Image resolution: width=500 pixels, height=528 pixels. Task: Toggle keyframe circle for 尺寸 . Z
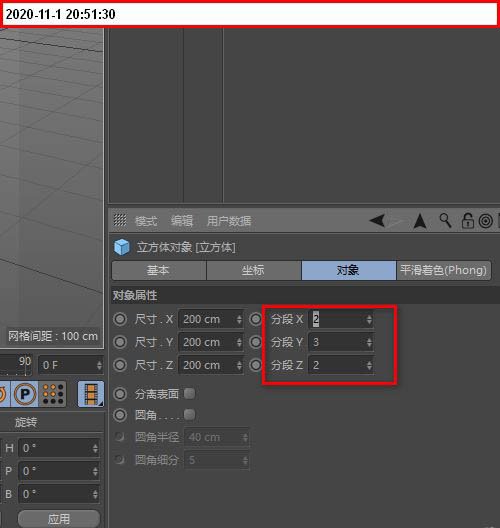click(x=120, y=365)
